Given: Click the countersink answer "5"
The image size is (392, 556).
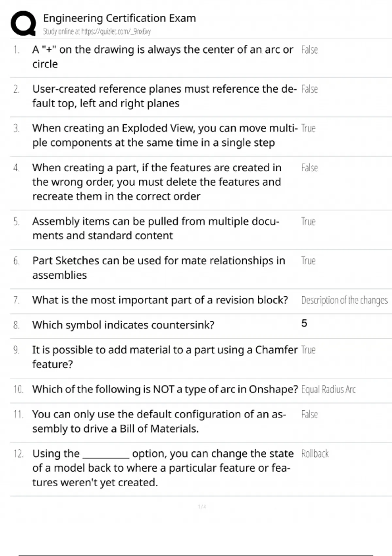Looking at the screenshot, I should tap(304, 323).
